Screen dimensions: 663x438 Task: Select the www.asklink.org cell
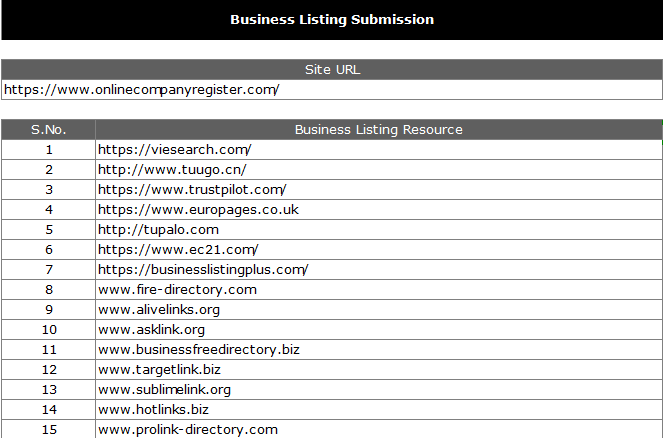pyautogui.click(x=151, y=330)
